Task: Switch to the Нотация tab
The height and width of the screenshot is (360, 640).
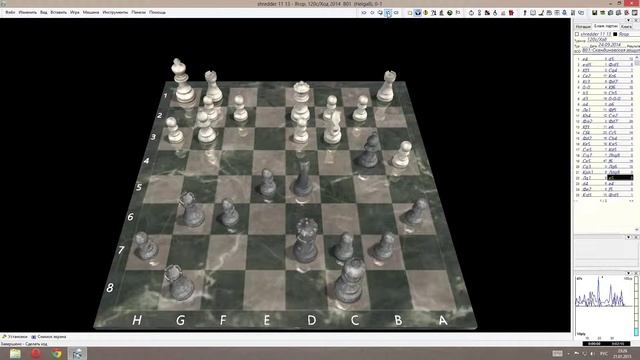Action: coord(583,26)
